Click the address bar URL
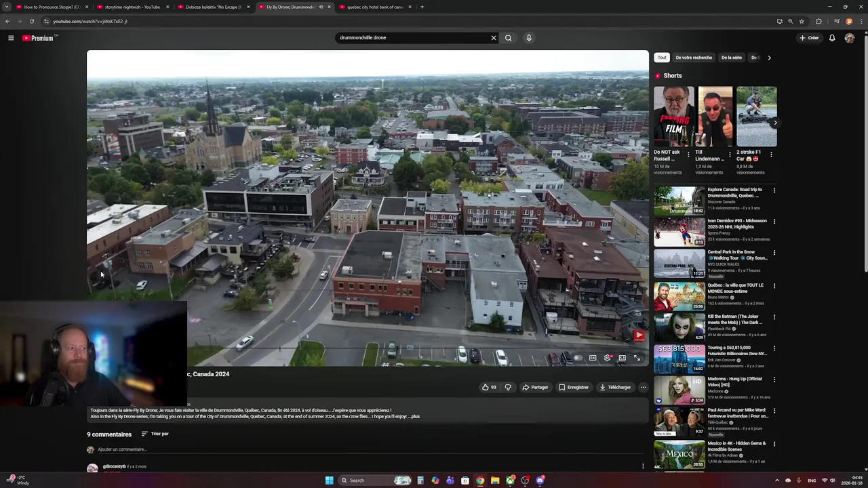This screenshot has width=868, height=488. [x=90, y=21]
